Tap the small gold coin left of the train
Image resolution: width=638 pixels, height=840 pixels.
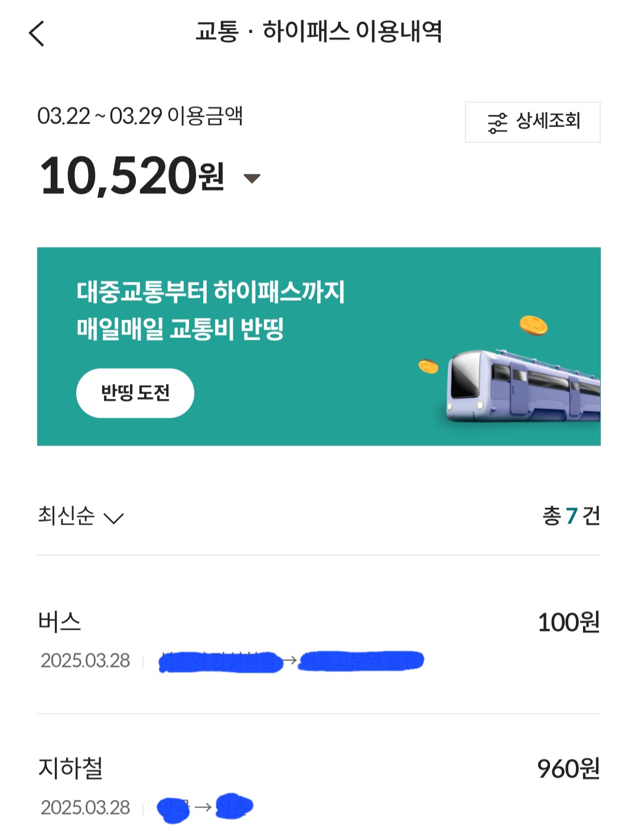(x=428, y=367)
